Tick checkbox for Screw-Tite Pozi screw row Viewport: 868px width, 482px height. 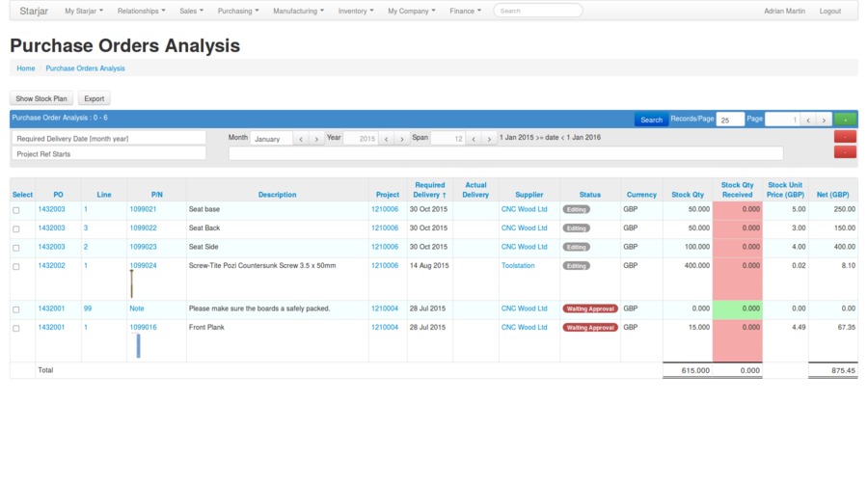[x=15, y=266]
